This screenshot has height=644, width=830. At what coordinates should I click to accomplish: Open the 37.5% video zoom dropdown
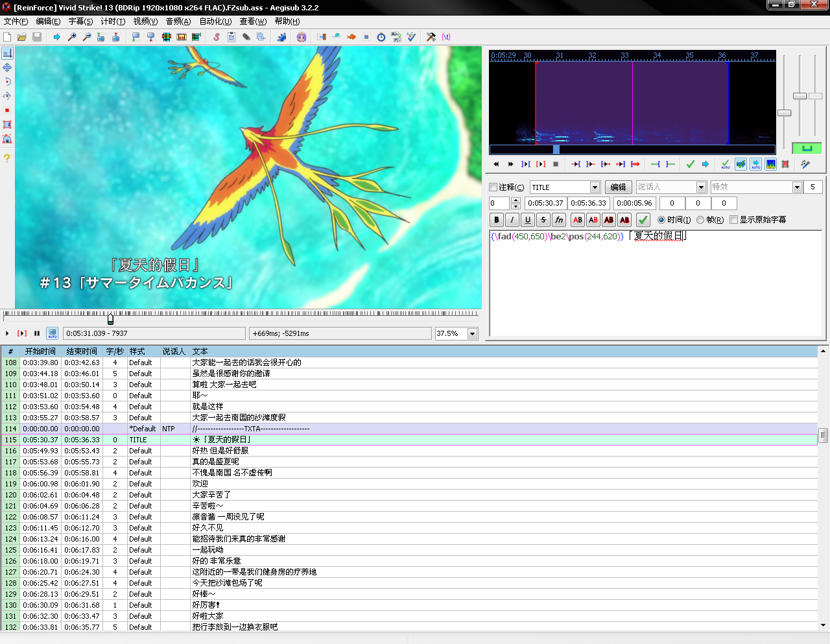[472, 334]
